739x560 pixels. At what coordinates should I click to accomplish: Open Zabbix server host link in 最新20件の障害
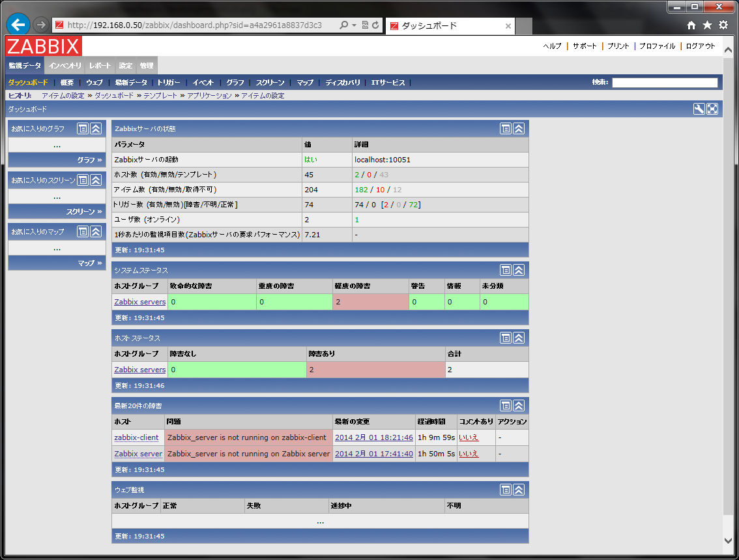coord(138,454)
